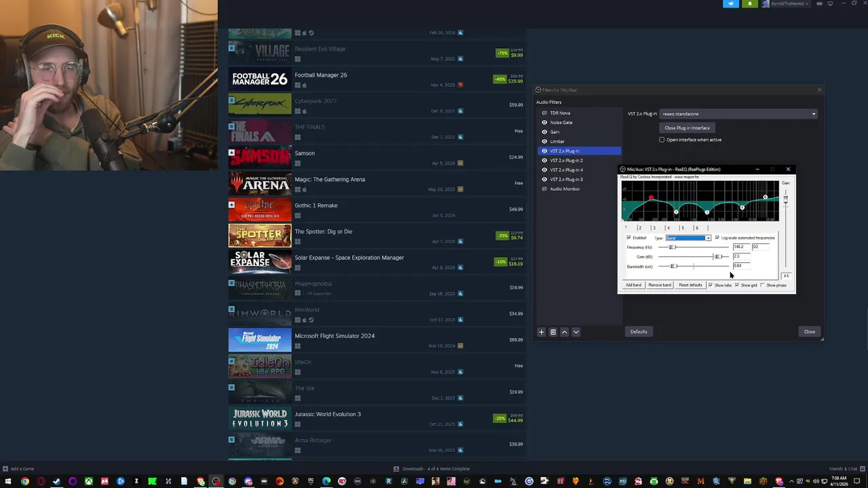Open Steam Downloads status bar link
Viewport: 868px width, 488px height.
431,469
